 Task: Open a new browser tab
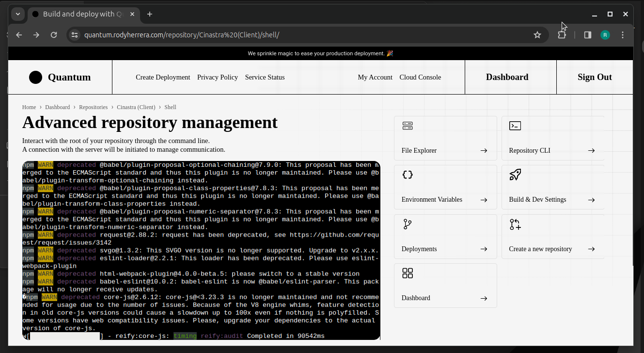(x=150, y=14)
